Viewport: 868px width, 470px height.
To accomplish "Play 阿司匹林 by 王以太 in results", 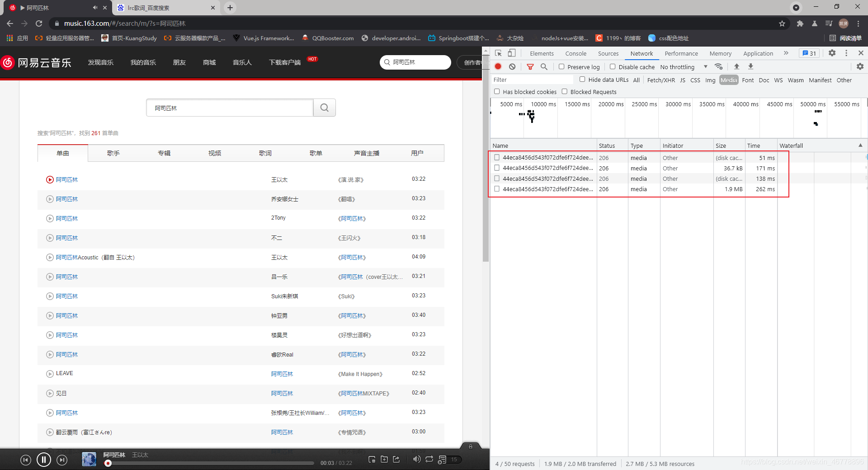I will [50, 179].
